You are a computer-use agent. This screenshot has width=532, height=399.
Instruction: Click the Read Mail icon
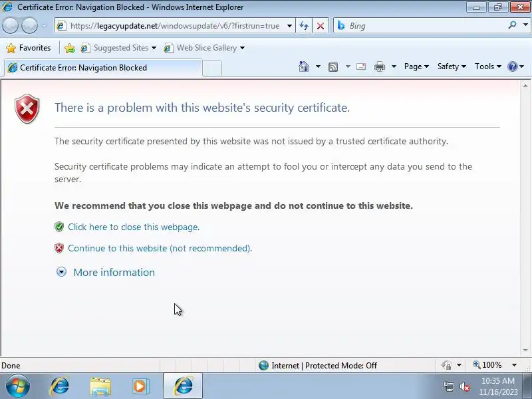pyautogui.click(x=361, y=66)
